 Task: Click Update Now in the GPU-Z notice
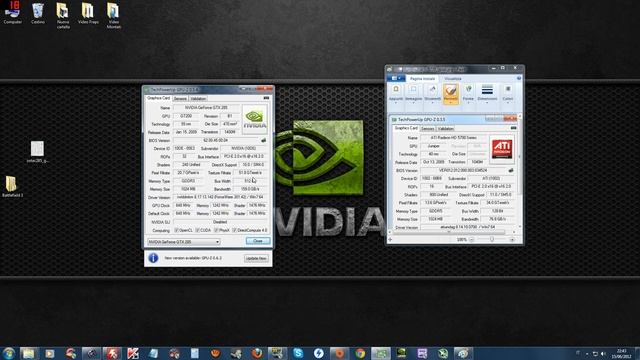pos(256,258)
